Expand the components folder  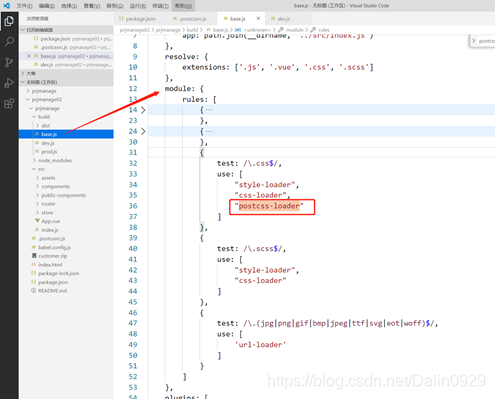pyautogui.click(x=37, y=186)
